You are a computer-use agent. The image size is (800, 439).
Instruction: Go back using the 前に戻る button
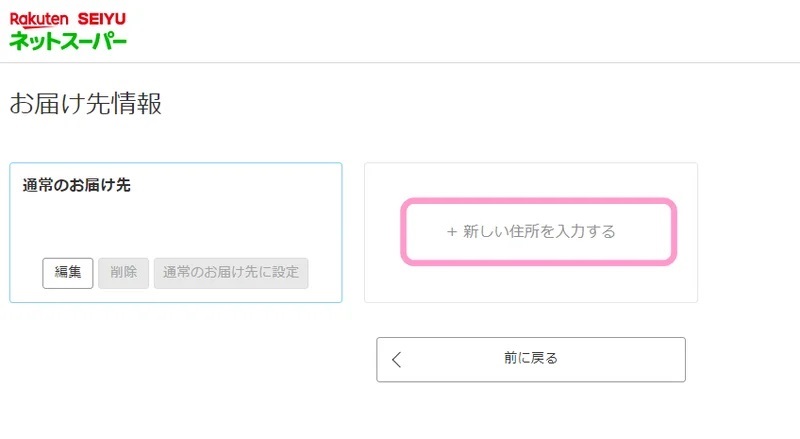pos(531,359)
